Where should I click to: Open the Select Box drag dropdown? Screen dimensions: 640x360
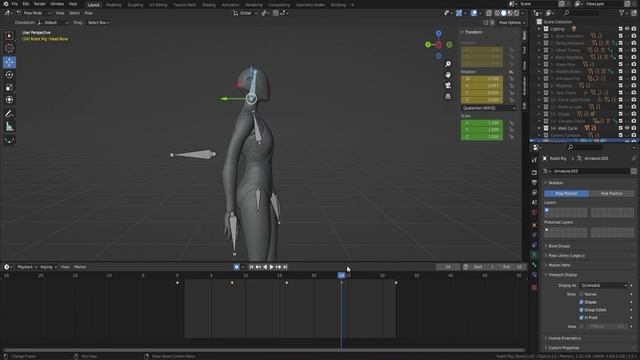click(98, 23)
